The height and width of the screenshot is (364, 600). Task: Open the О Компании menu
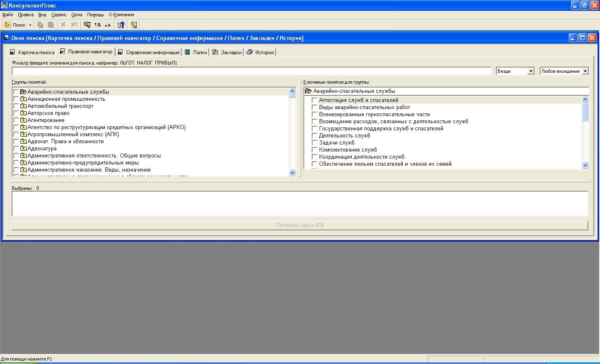coord(121,15)
